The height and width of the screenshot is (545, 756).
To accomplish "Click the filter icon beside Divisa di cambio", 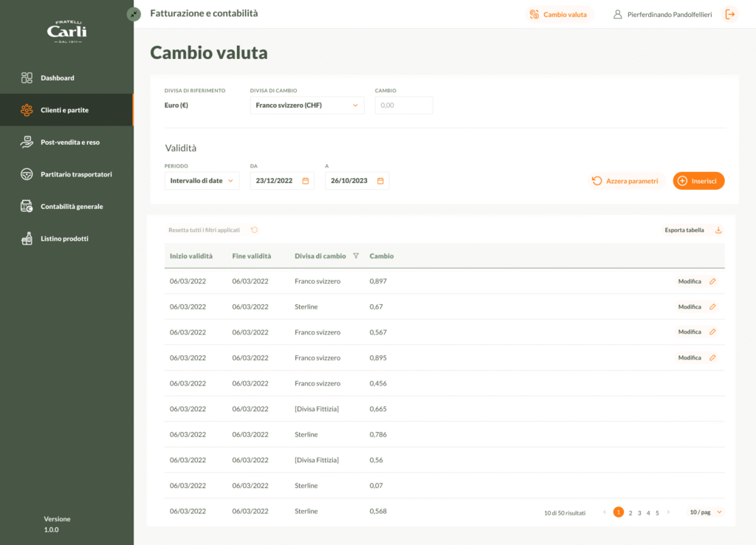I will point(356,256).
